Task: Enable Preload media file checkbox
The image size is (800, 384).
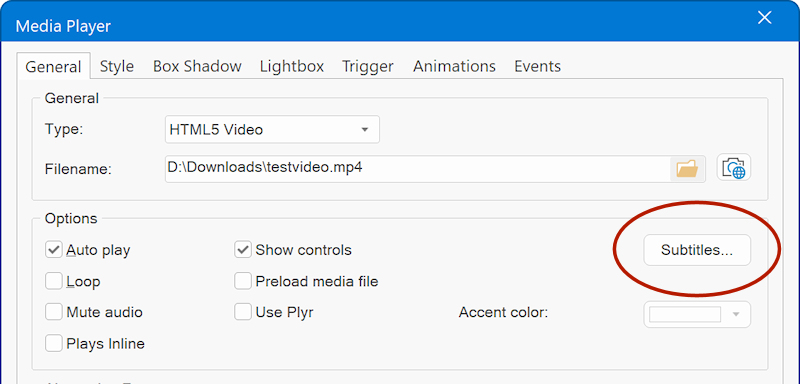Action: click(243, 281)
